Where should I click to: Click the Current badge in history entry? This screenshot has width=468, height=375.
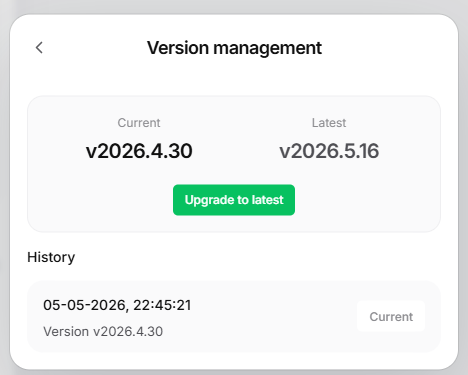391,316
